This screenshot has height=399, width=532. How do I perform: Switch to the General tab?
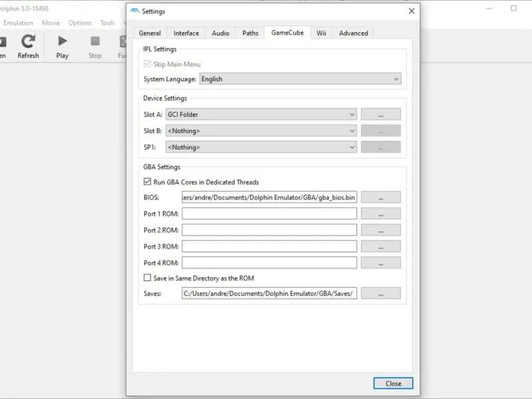click(150, 33)
